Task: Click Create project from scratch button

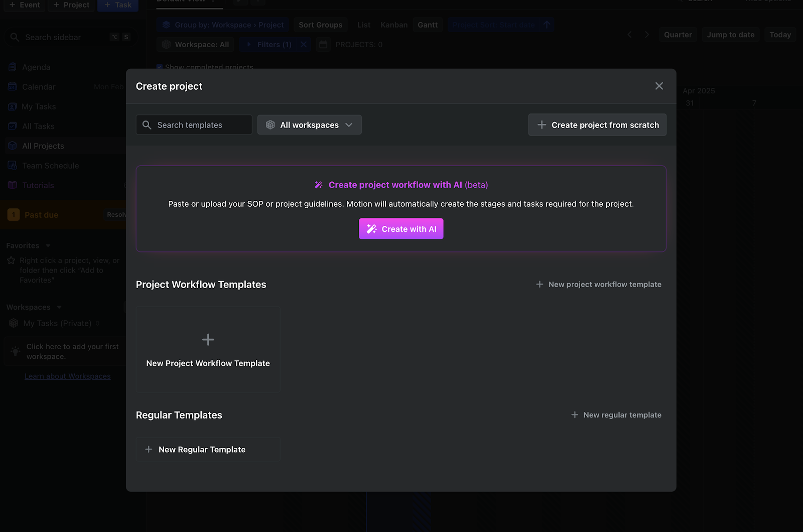Action: click(x=597, y=125)
